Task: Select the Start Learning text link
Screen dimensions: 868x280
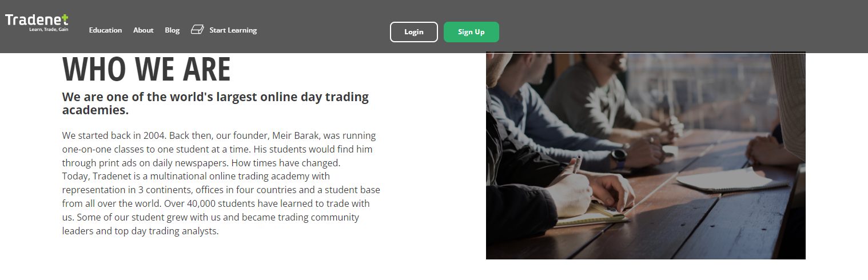Action: coord(233,30)
